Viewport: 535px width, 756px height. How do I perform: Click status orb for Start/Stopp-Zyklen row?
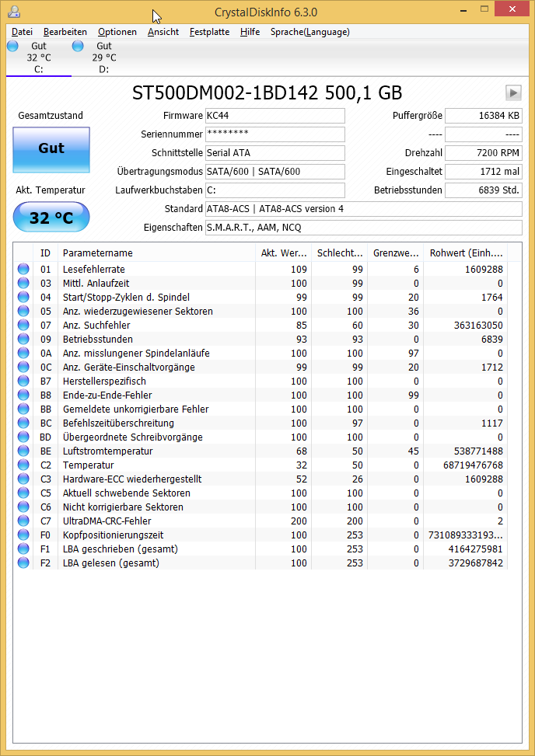[23, 297]
